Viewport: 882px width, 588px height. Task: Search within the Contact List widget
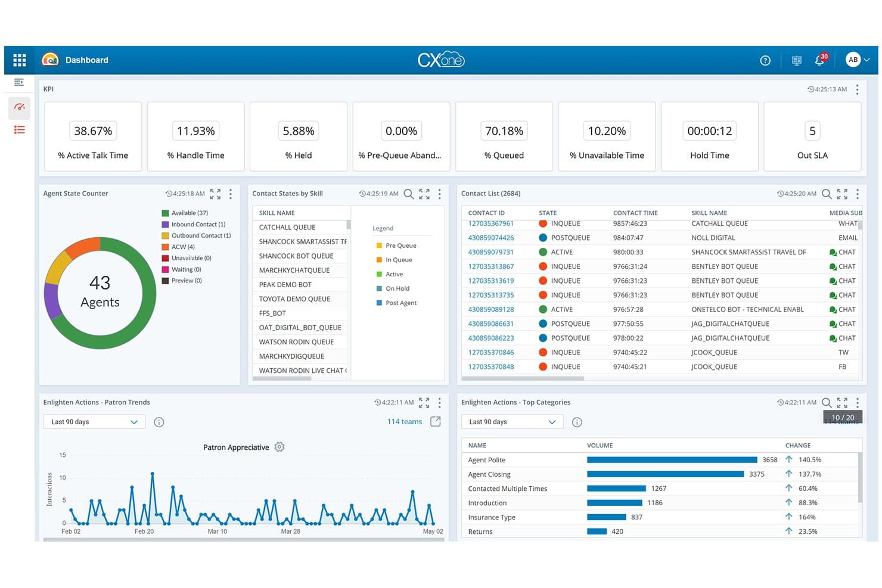point(827,194)
